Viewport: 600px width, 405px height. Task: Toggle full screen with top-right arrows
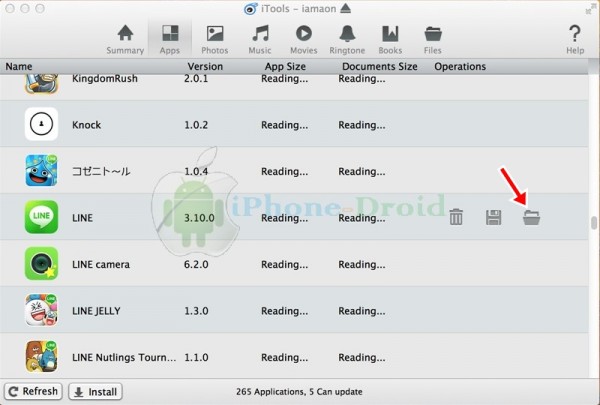coord(590,10)
